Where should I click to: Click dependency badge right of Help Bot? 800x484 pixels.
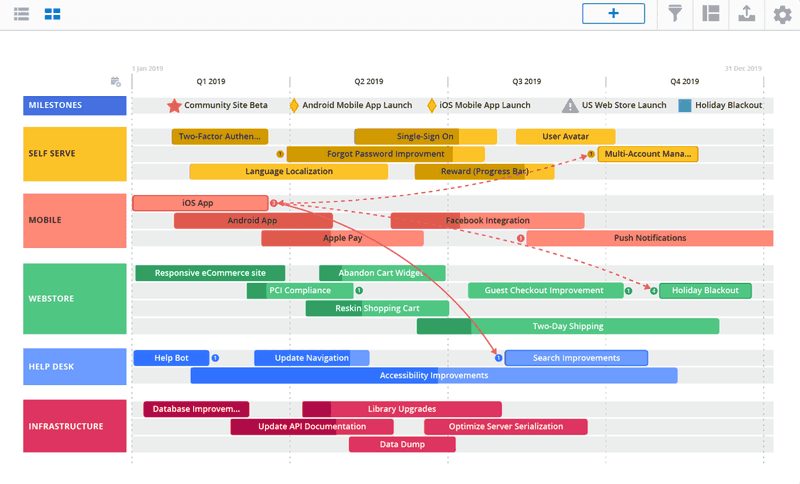tap(215, 358)
